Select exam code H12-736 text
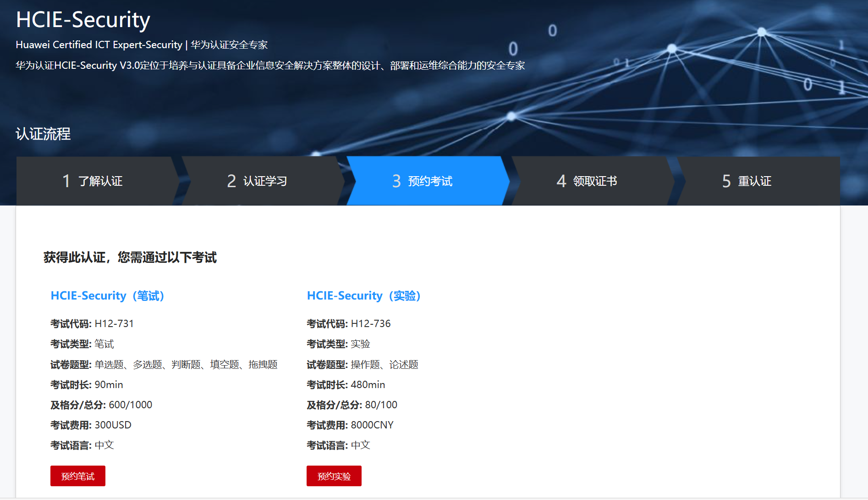This screenshot has height=500, width=868. (371, 323)
